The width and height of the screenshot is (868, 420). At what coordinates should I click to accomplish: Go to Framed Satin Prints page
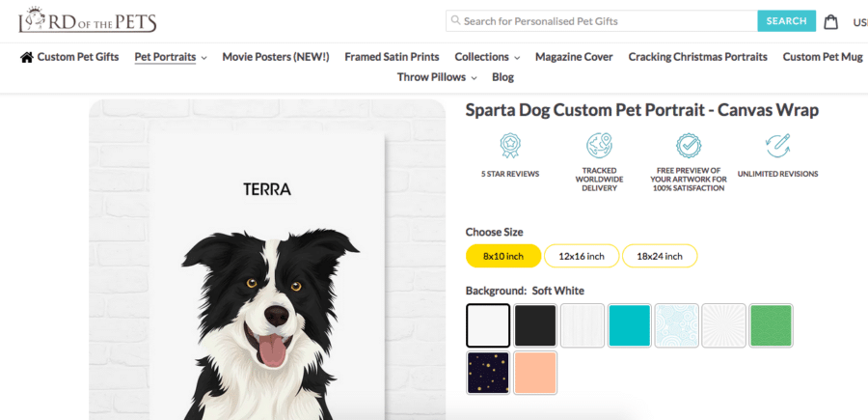(x=392, y=57)
